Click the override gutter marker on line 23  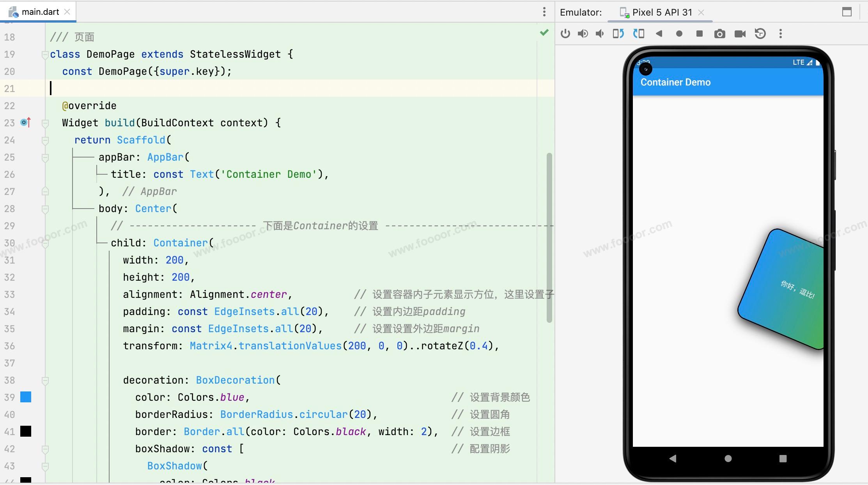click(25, 123)
